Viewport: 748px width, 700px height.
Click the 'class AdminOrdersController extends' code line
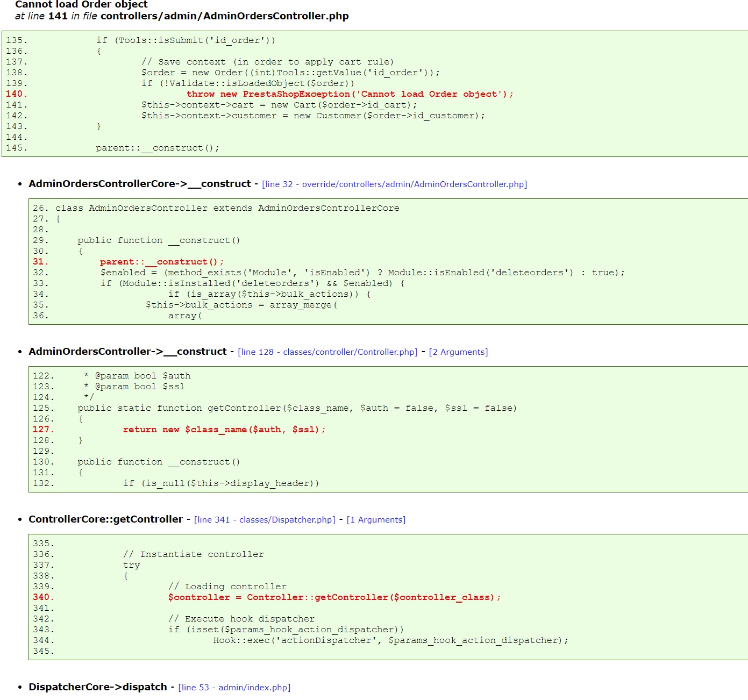227,208
